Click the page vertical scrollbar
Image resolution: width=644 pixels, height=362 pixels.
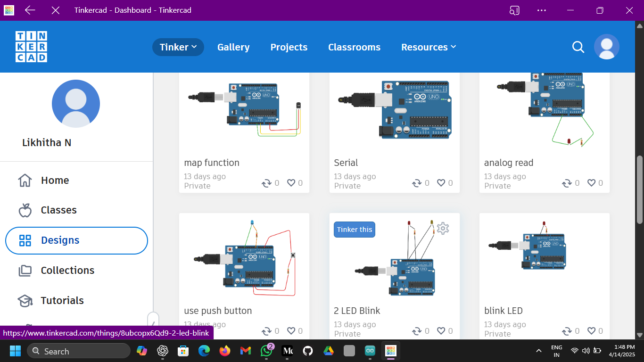[x=640, y=189]
